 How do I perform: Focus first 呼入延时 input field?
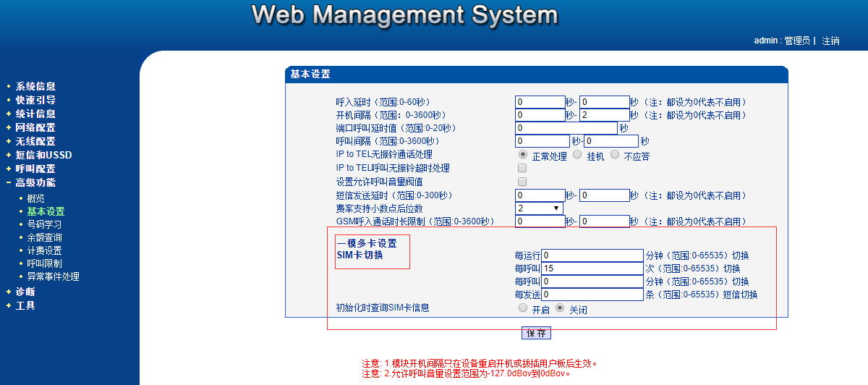coord(540,102)
